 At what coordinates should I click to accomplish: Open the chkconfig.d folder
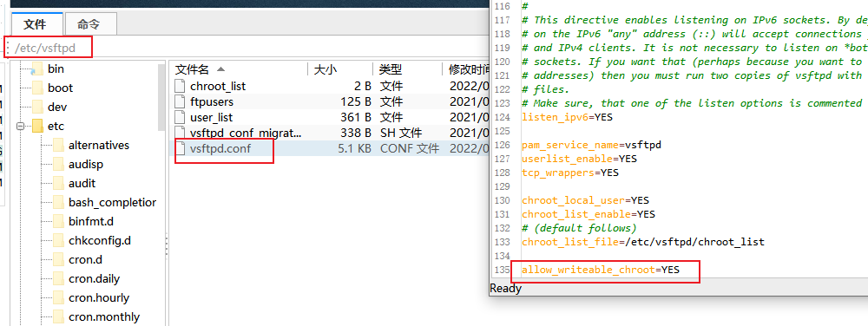coord(100,240)
